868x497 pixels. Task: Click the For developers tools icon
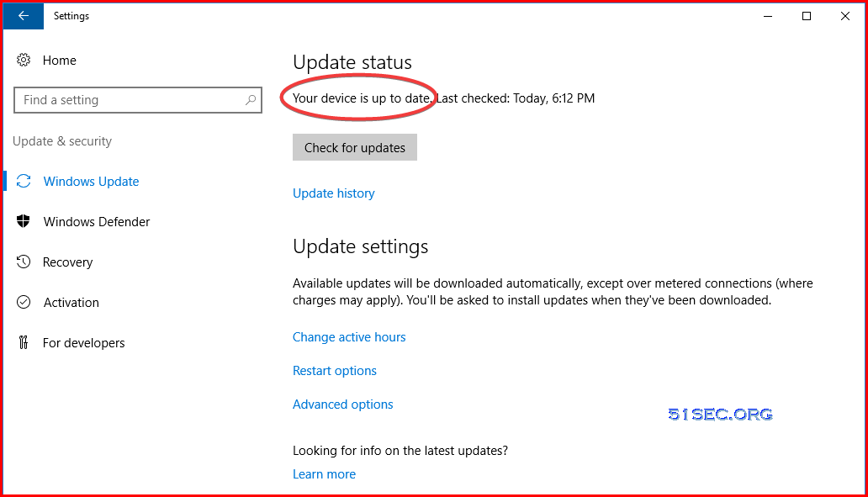[24, 342]
